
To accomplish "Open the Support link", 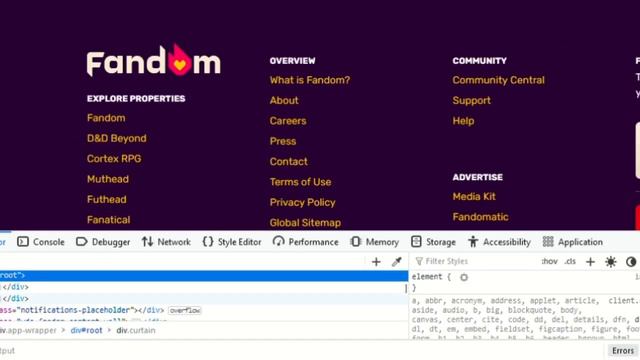I will point(471,100).
